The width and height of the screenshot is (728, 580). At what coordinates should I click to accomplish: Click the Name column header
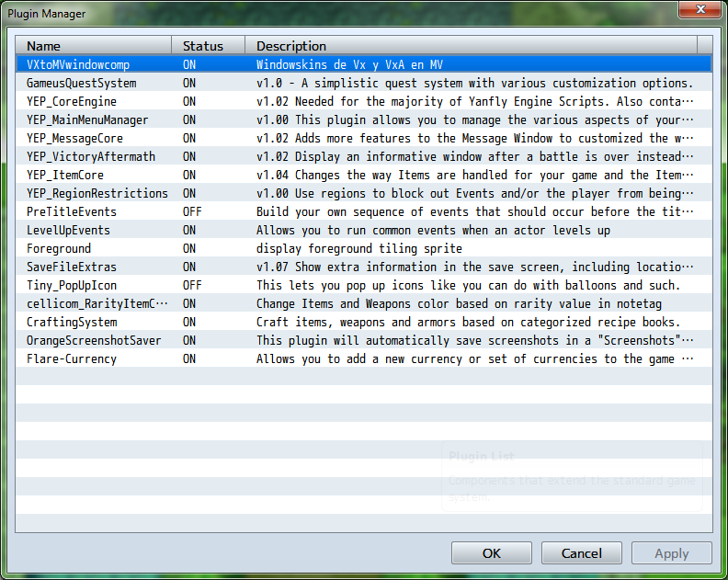(x=94, y=46)
